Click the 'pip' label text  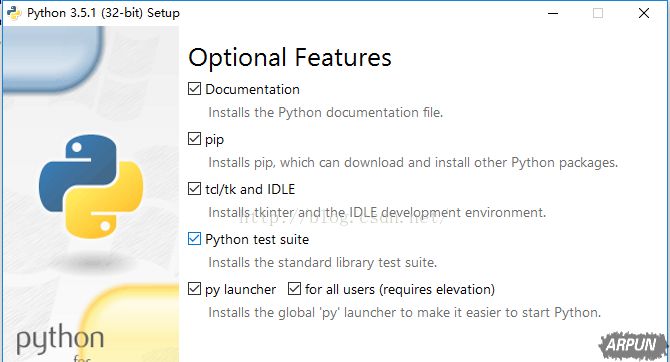pyautogui.click(x=215, y=140)
